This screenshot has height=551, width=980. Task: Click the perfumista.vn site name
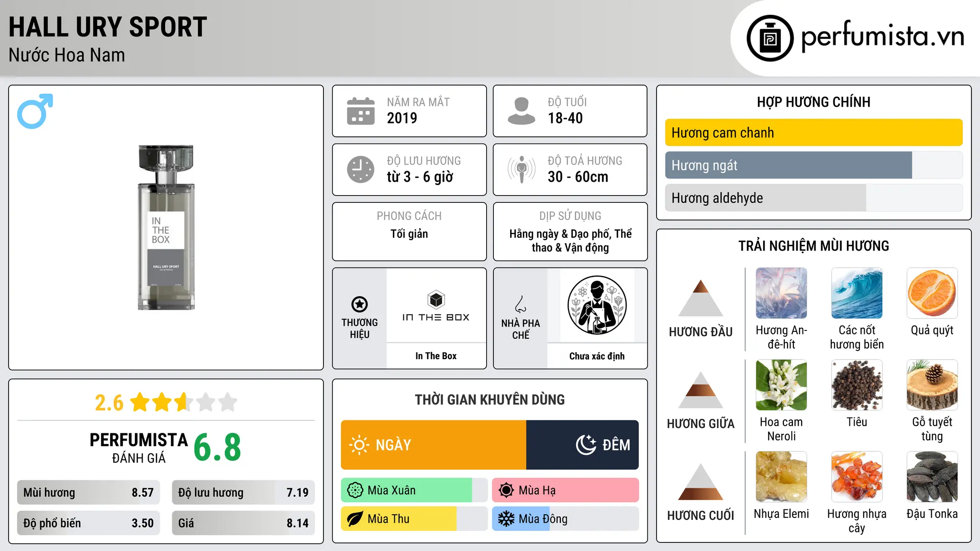(883, 36)
